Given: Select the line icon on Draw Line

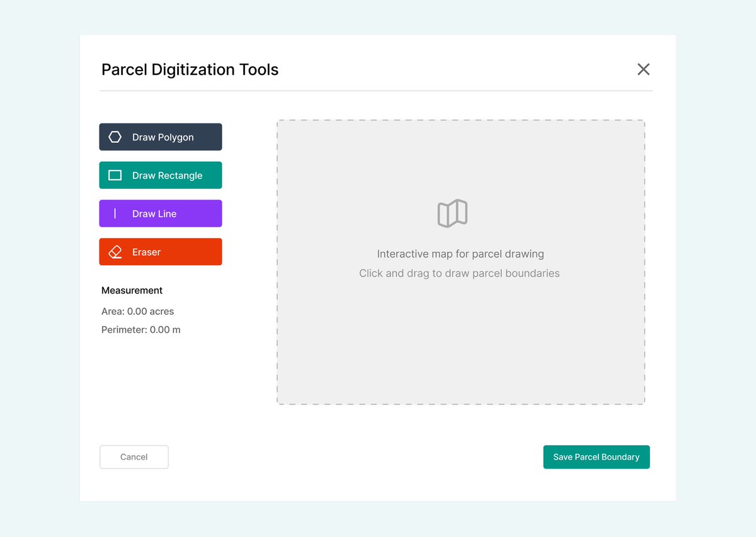Looking at the screenshot, I should [115, 213].
